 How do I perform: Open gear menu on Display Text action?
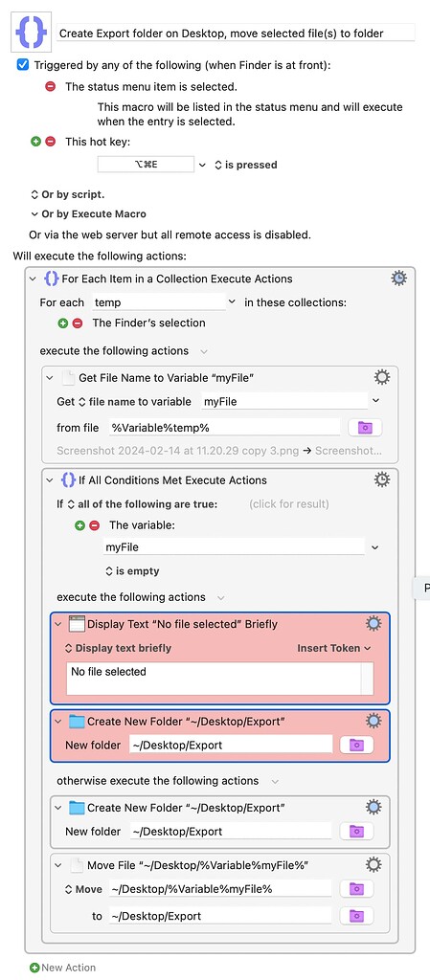point(373,623)
